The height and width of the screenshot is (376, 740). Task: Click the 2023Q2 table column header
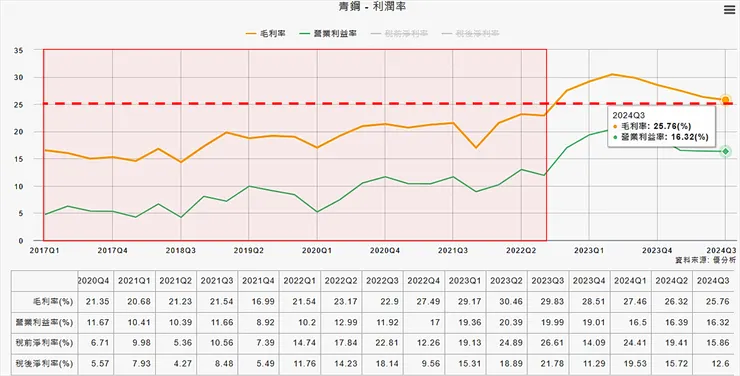506,281
